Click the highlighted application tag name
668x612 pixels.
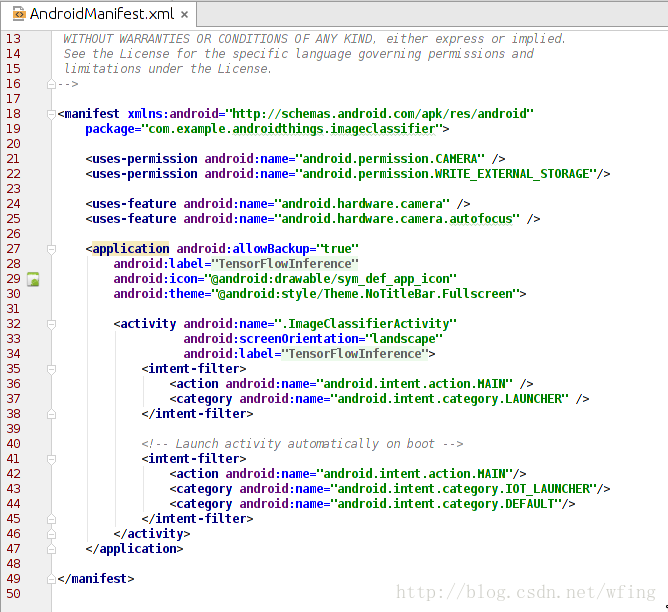tap(131, 249)
